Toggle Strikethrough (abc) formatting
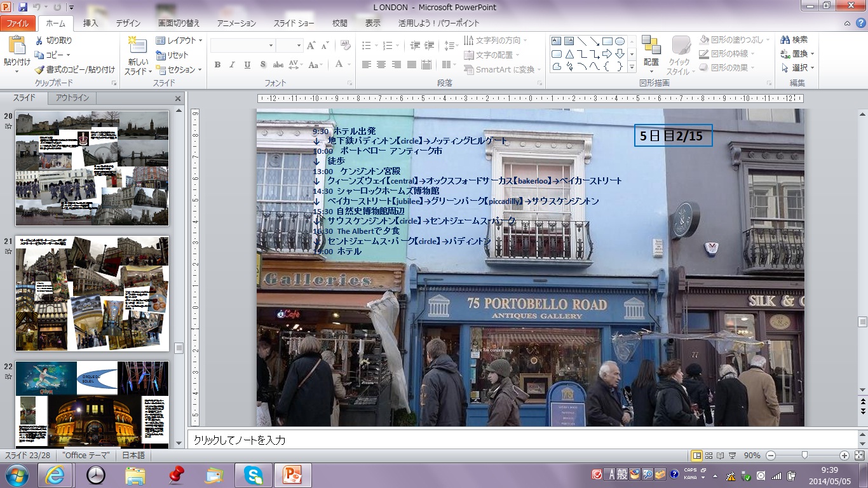The width and height of the screenshot is (868, 488). pos(278,65)
